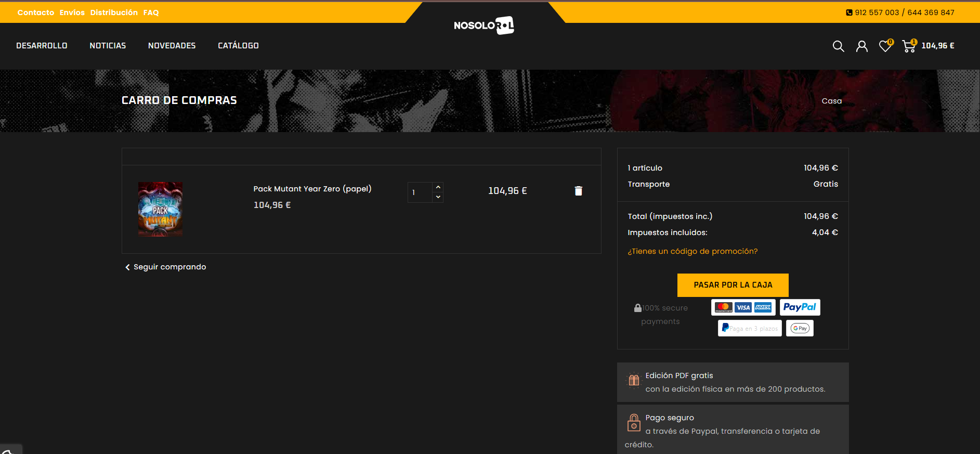Click the quantity input field

coord(420,192)
